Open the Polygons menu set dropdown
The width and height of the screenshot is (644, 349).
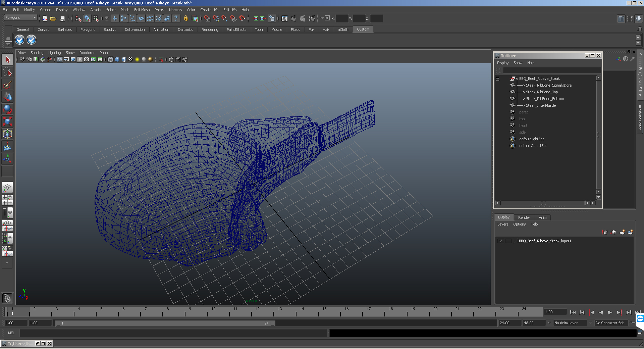[x=20, y=18]
